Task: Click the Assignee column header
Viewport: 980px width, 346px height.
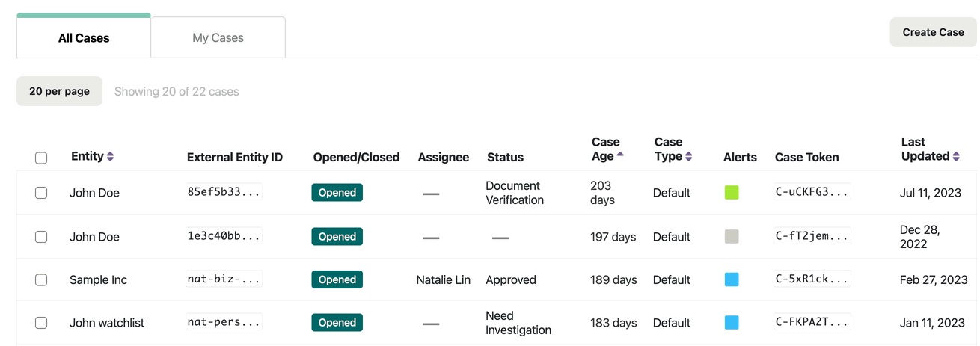Action: pyautogui.click(x=444, y=157)
